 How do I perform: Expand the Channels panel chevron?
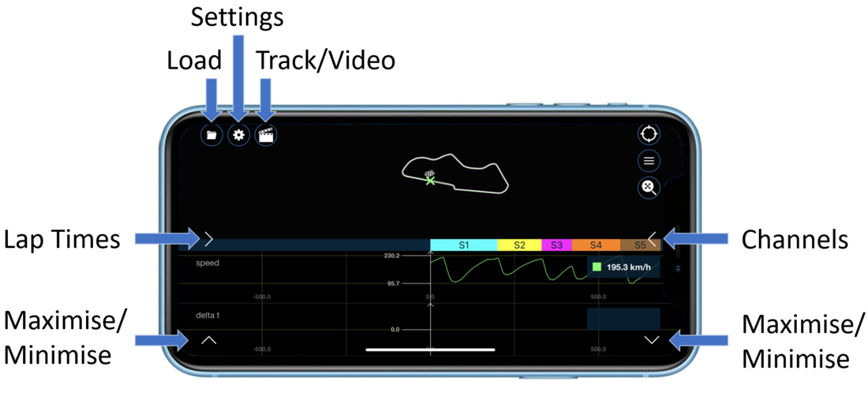[x=652, y=239]
